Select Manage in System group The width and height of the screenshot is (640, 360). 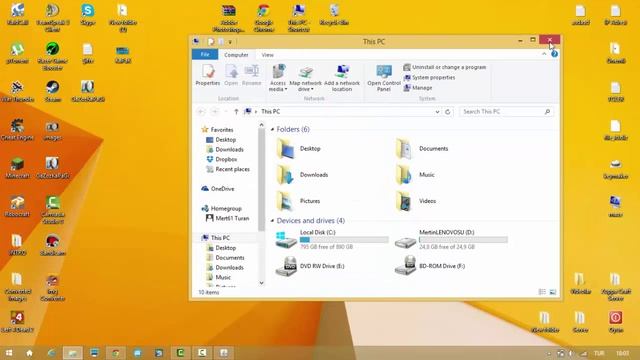(x=418, y=88)
